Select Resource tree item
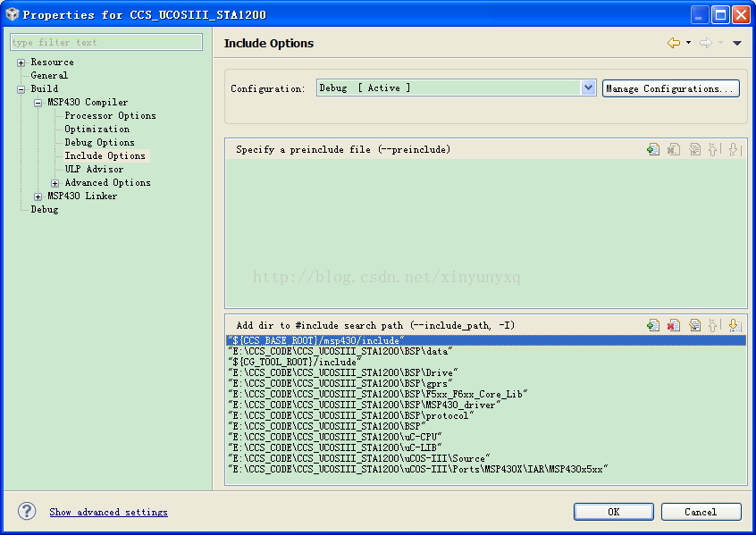Viewport: 756px width, 535px height. (x=52, y=63)
